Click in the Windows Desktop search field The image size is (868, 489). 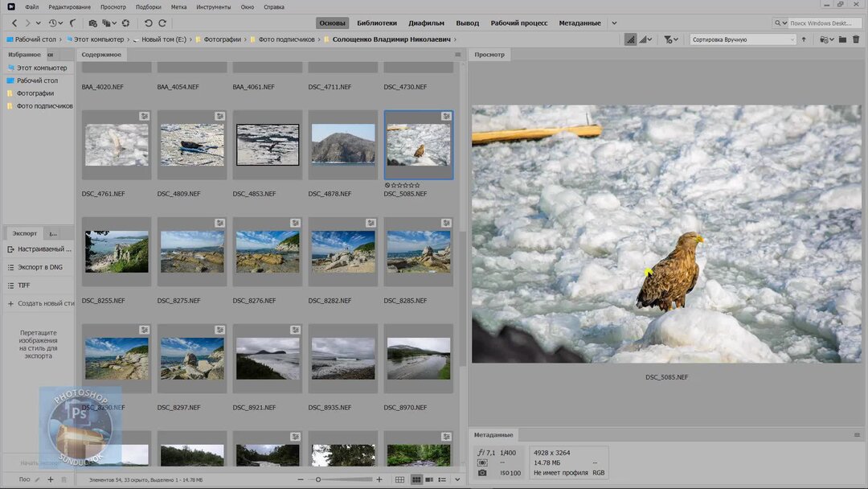tap(824, 23)
